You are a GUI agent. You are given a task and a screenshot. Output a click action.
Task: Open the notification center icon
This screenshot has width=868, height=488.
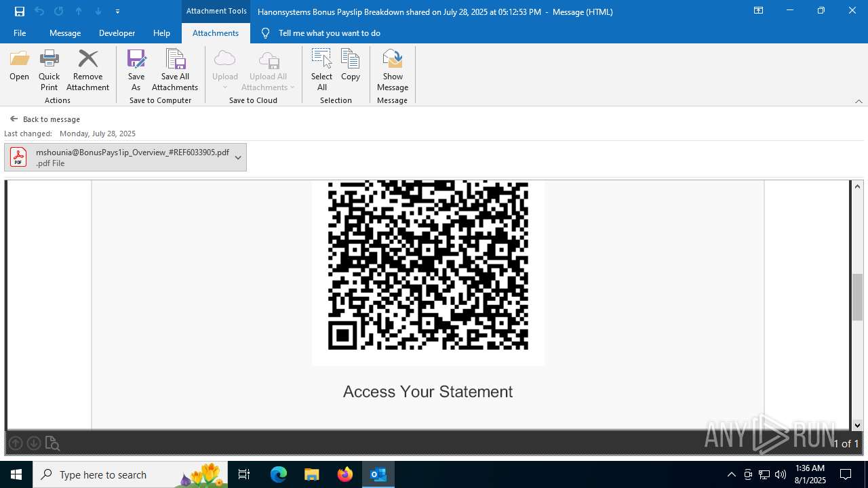coord(846,474)
